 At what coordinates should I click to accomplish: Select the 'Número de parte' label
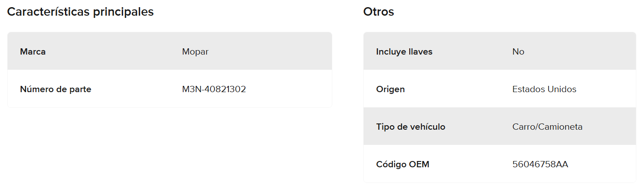tap(56, 89)
